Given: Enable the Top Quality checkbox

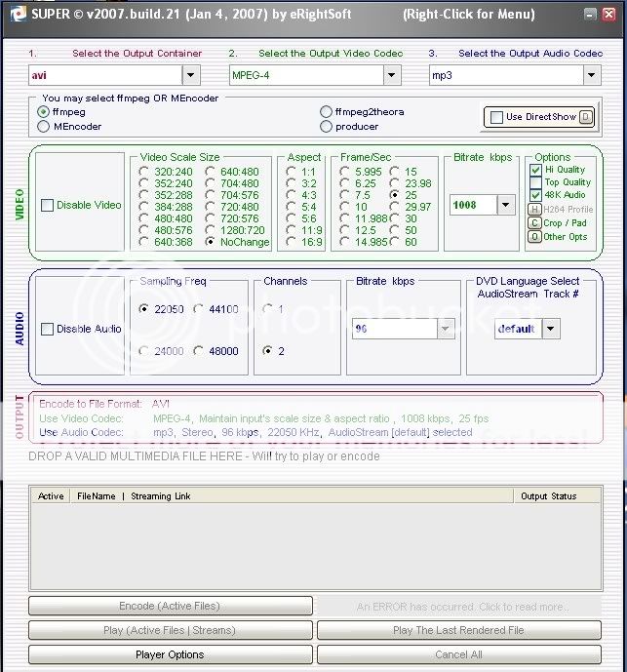Looking at the screenshot, I should 535,182.
